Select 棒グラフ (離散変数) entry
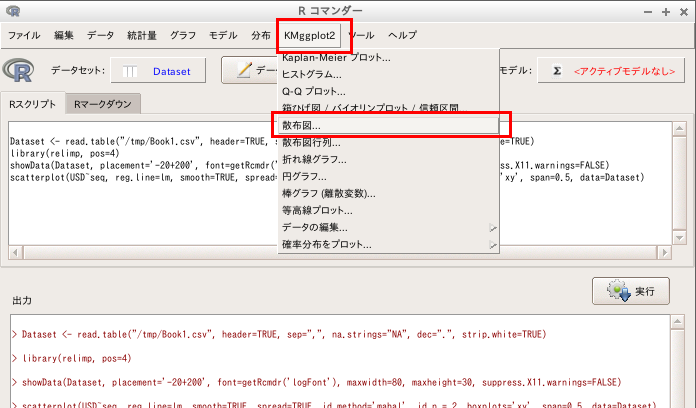The height and width of the screenshot is (408, 696). tap(388, 194)
